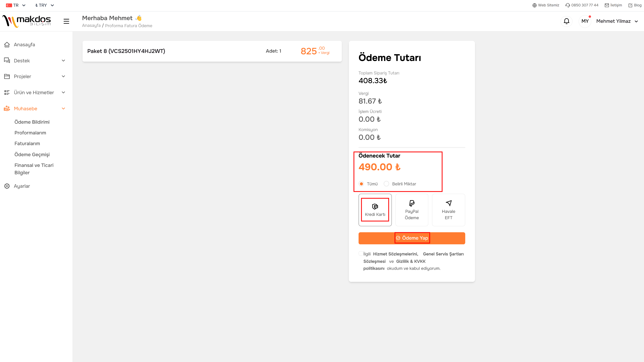The image size is (644, 362).
Task: Click the Destek chat icon
Action: click(7, 60)
